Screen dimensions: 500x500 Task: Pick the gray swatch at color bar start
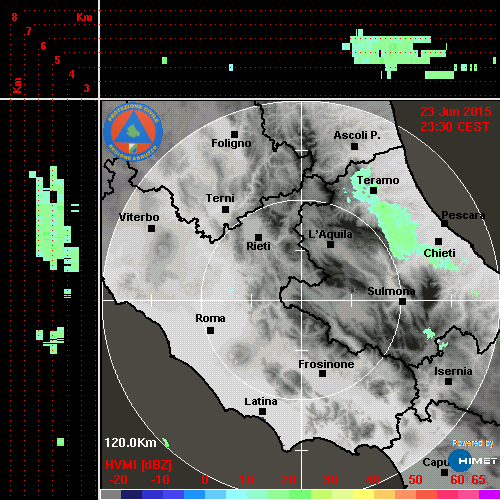pyautogui.click(x=110, y=494)
